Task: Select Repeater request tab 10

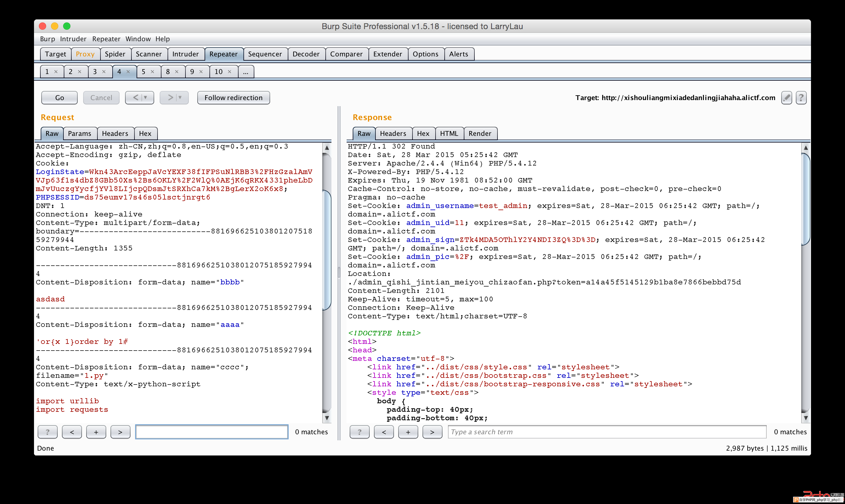Action: [x=219, y=72]
